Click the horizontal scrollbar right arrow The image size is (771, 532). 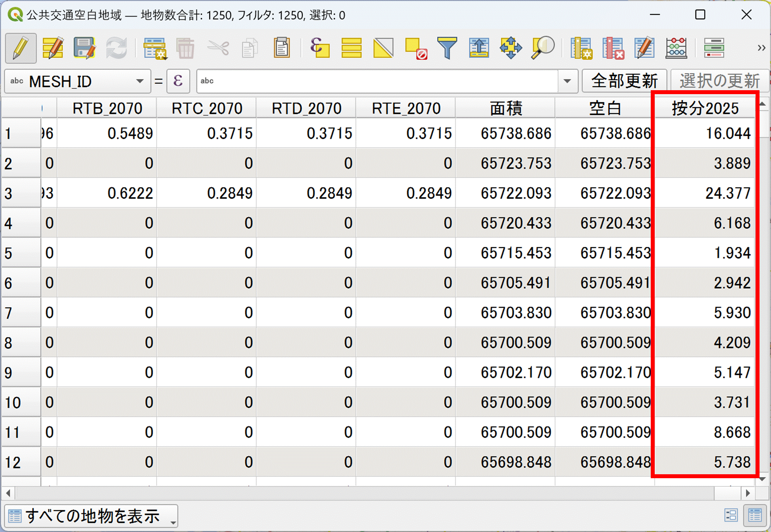[x=748, y=493]
